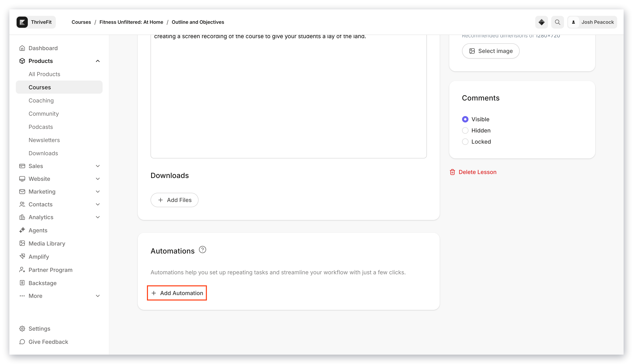The image size is (633, 364).
Task: Open Settings in the sidebar
Action: pyautogui.click(x=59, y=328)
